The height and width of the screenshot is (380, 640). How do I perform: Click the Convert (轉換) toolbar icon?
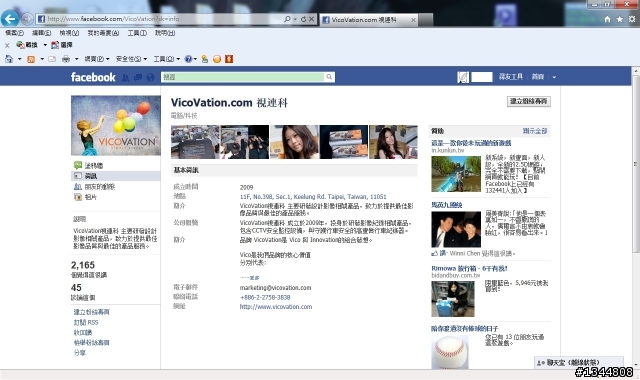click(x=27, y=45)
